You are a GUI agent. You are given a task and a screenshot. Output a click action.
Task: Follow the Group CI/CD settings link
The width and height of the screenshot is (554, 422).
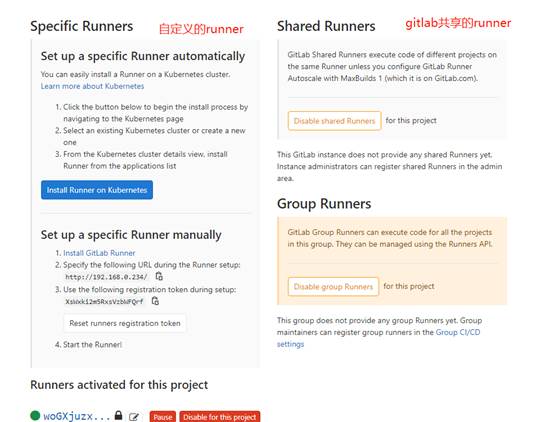[378, 338]
